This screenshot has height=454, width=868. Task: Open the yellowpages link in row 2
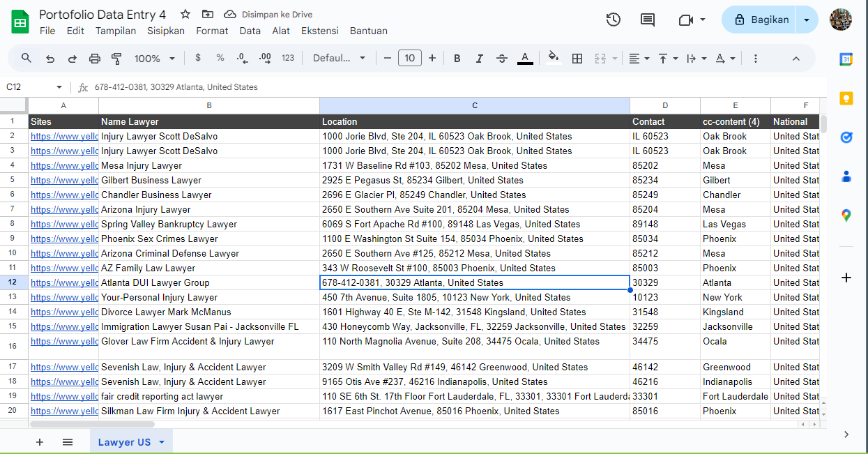click(x=64, y=137)
